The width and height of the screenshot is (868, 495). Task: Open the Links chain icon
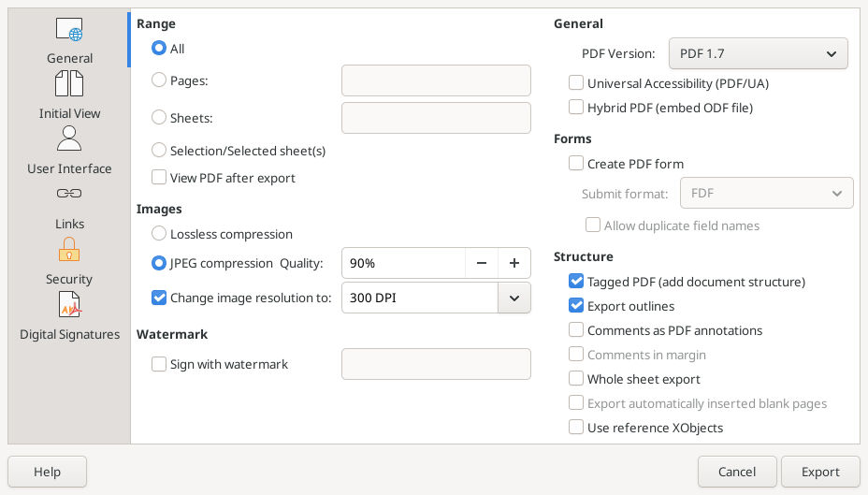click(x=69, y=194)
